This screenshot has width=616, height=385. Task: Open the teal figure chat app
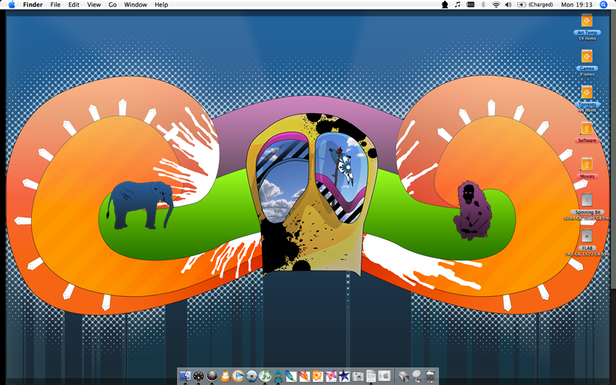click(x=278, y=376)
